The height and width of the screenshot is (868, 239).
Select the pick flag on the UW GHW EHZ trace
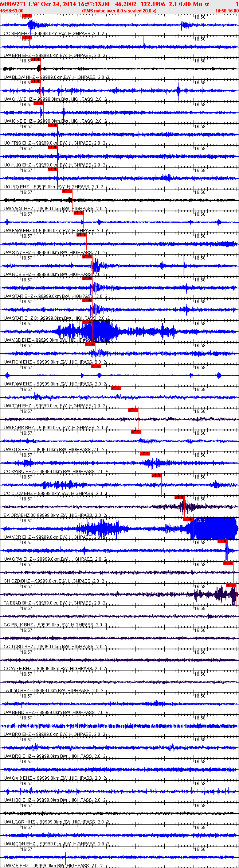(x=35, y=81)
